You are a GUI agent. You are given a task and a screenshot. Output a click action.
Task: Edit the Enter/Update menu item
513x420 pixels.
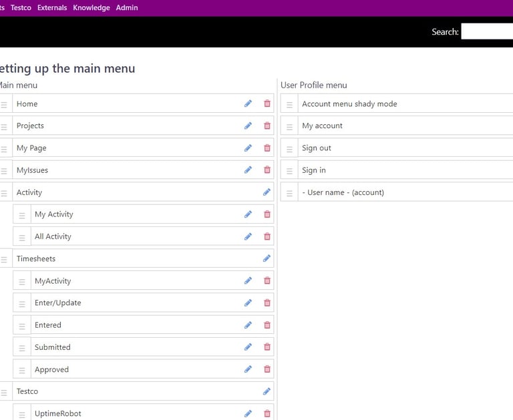248,303
